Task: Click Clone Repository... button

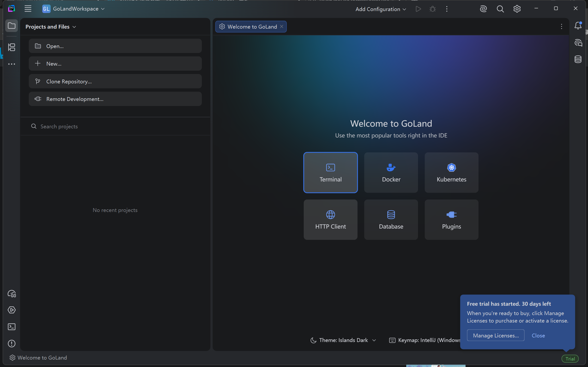Action: tap(115, 81)
